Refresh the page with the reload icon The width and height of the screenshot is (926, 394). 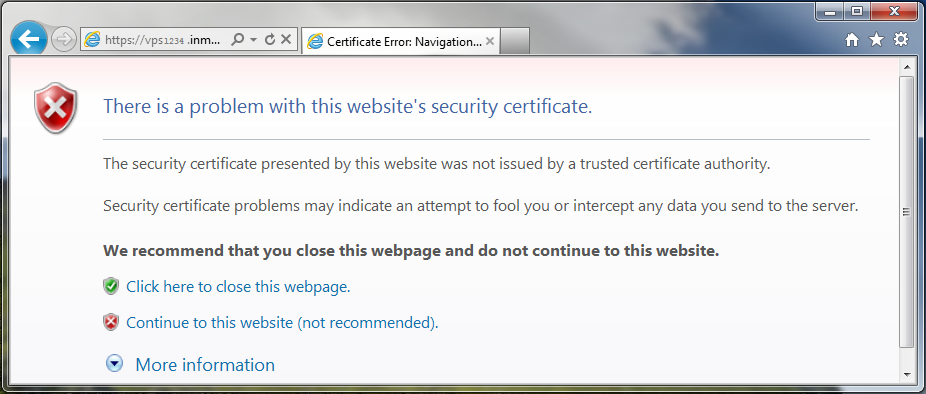tap(270, 40)
